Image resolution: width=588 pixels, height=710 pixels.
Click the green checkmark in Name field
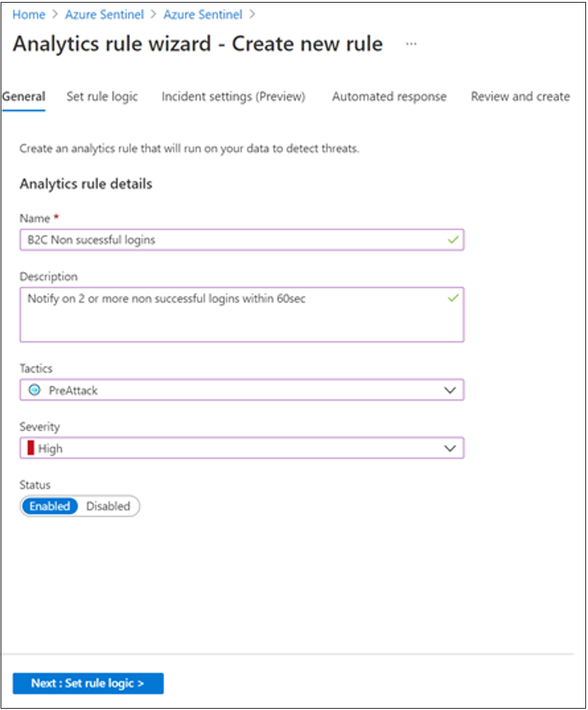tap(453, 240)
